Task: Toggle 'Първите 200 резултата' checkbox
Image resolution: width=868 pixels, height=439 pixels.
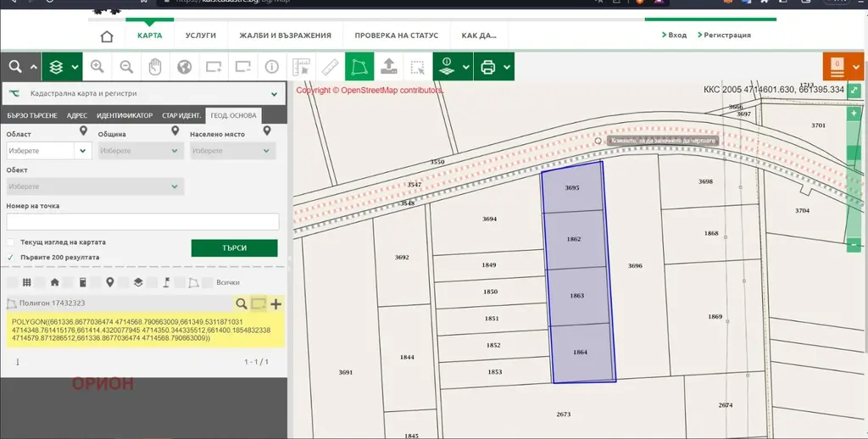Action: 11,257
